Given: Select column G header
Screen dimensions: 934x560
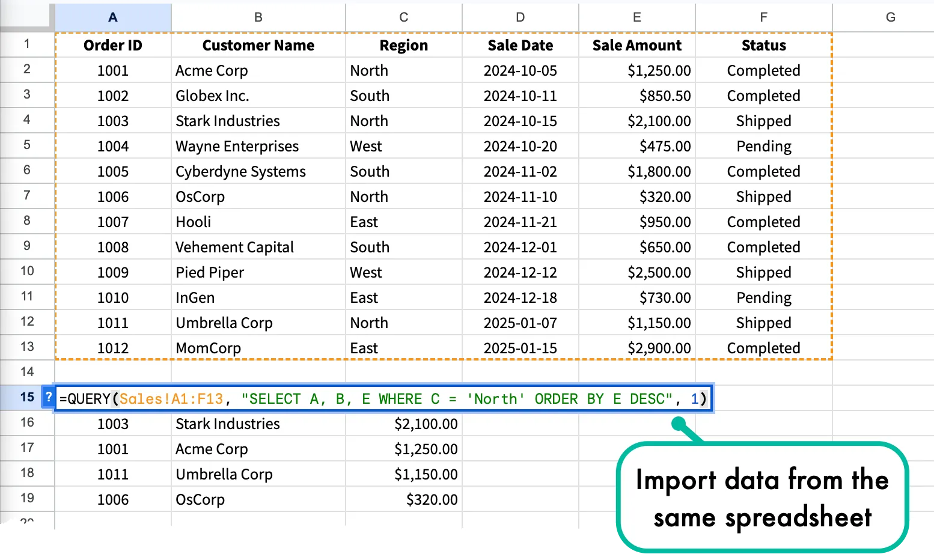Looking at the screenshot, I should [x=890, y=17].
